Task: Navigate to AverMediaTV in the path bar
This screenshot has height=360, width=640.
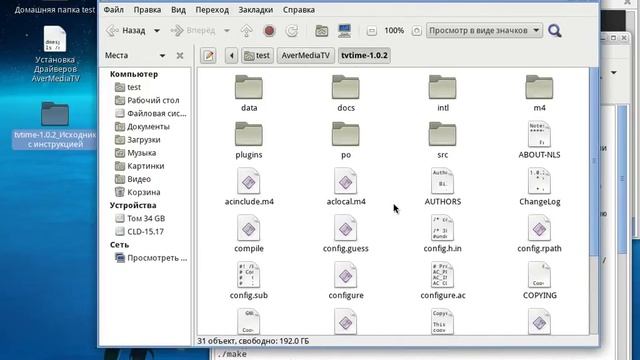Action: (x=306, y=56)
